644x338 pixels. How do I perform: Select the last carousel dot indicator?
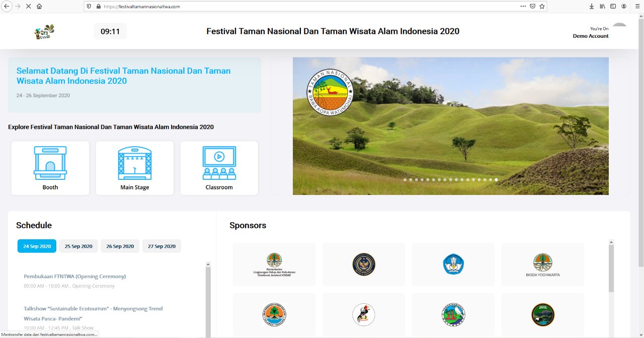point(496,180)
